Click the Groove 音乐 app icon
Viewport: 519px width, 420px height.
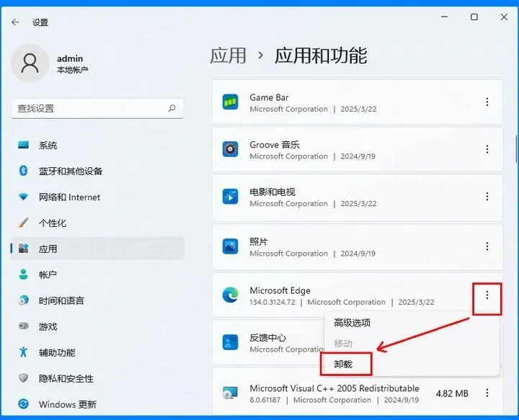pyautogui.click(x=231, y=149)
